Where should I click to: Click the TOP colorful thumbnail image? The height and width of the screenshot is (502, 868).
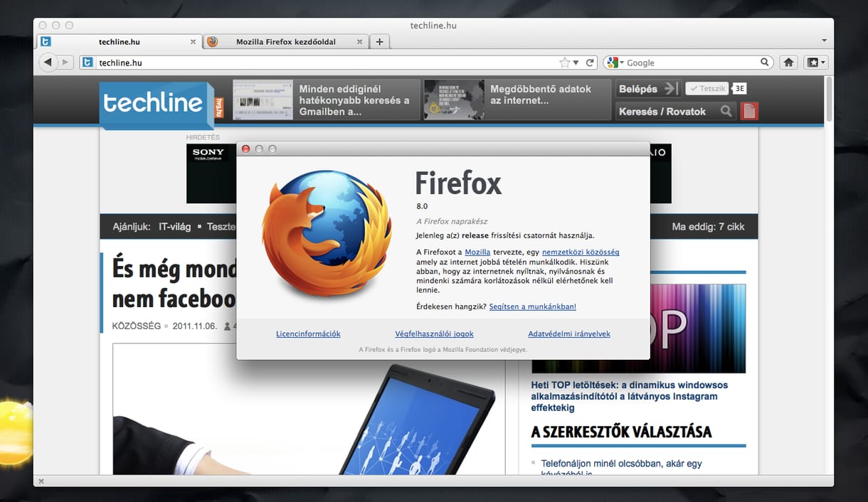point(638,329)
